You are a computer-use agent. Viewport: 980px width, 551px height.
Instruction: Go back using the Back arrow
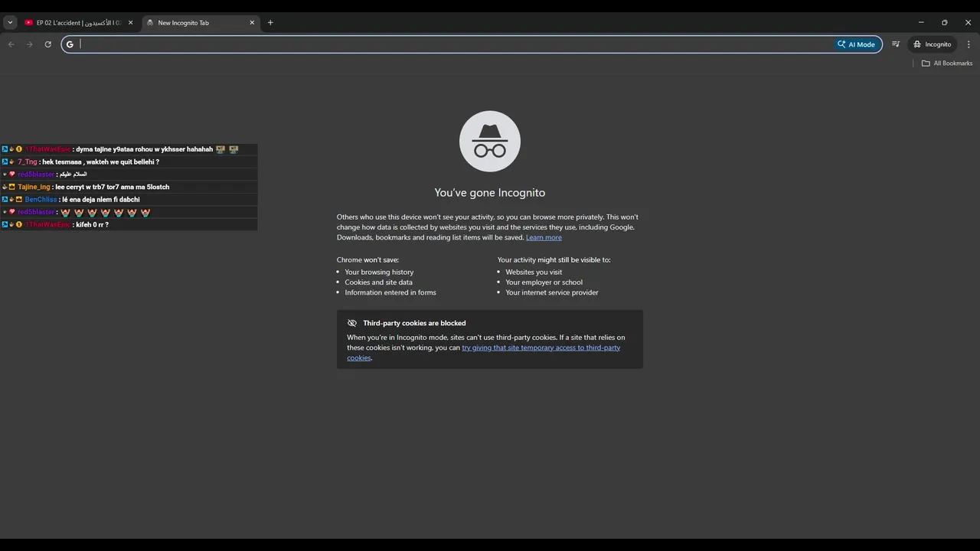tap(11, 44)
